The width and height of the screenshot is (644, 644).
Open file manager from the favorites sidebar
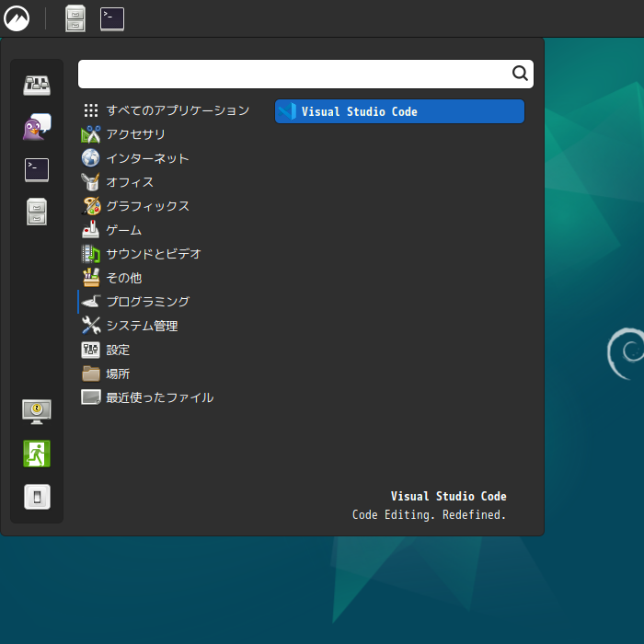(37, 213)
